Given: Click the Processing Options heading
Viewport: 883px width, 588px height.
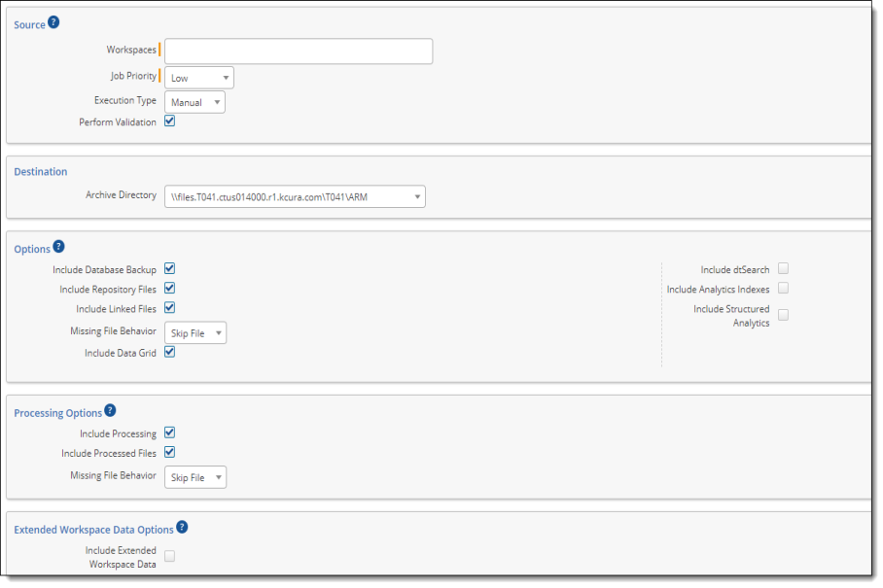Looking at the screenshot, I should [x=58, y=413].
